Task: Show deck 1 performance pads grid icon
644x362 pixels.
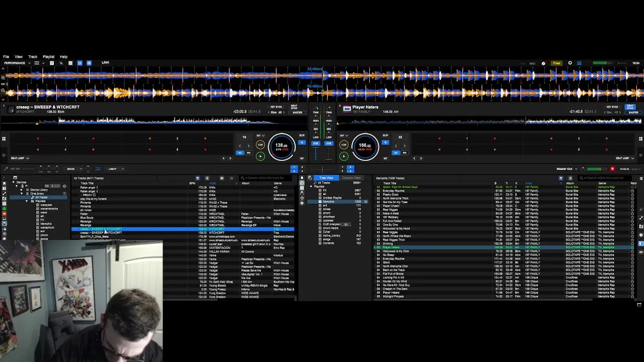Action: click(x=4, y=139)
